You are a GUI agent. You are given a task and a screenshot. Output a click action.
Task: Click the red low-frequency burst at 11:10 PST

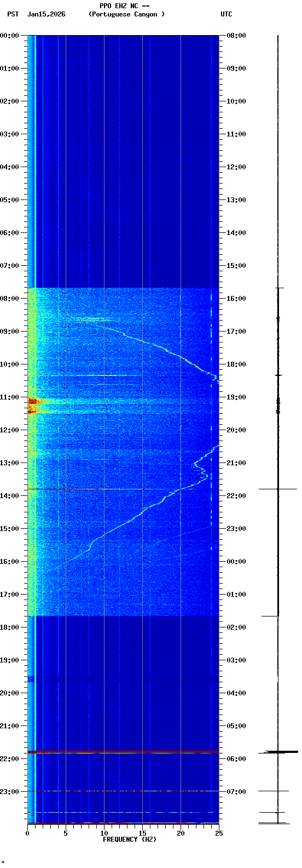[x=32, y=402]
